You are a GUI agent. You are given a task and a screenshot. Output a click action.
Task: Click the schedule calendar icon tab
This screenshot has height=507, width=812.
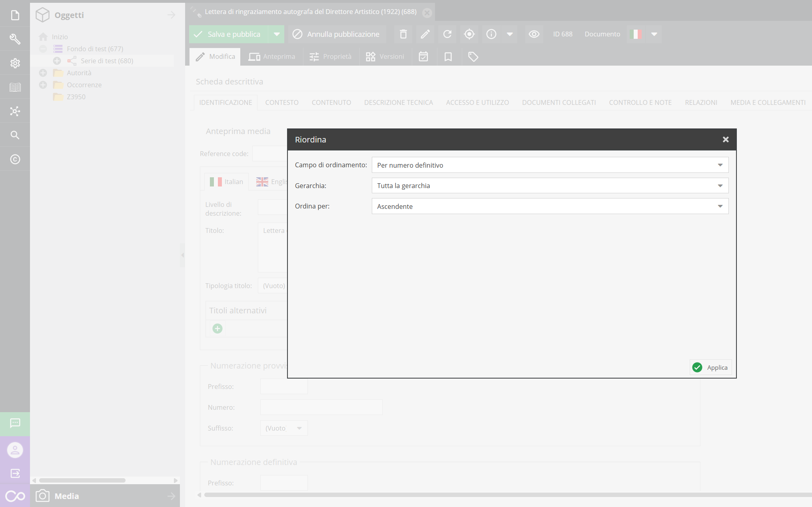(423, 57)
